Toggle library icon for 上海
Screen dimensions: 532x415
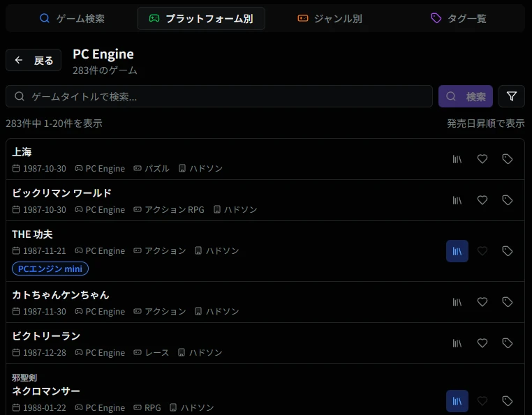[457, 159]
